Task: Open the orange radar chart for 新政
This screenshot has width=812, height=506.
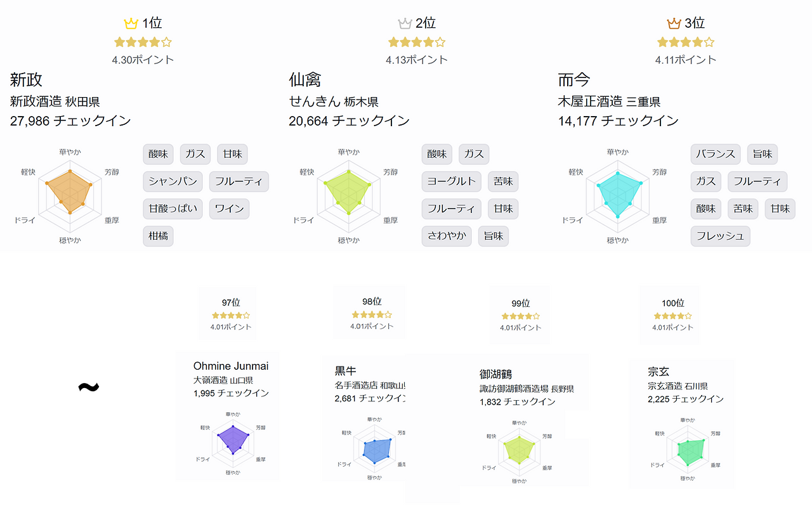Action: (x=70, y=196)
